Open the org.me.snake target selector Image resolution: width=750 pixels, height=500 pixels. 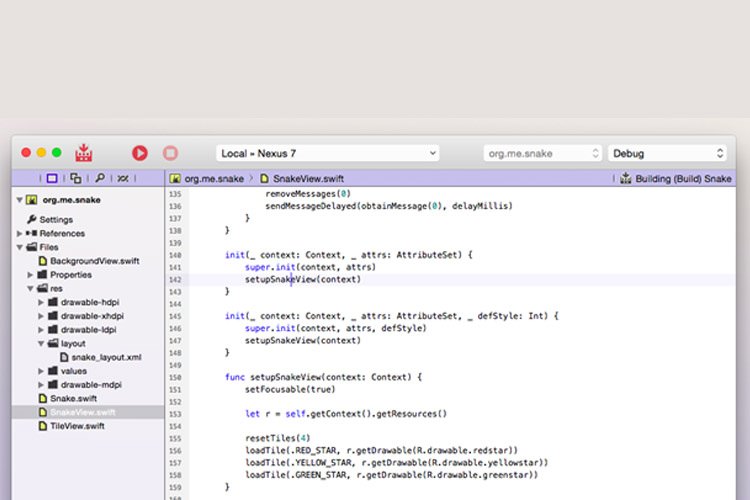click(542, 153)
